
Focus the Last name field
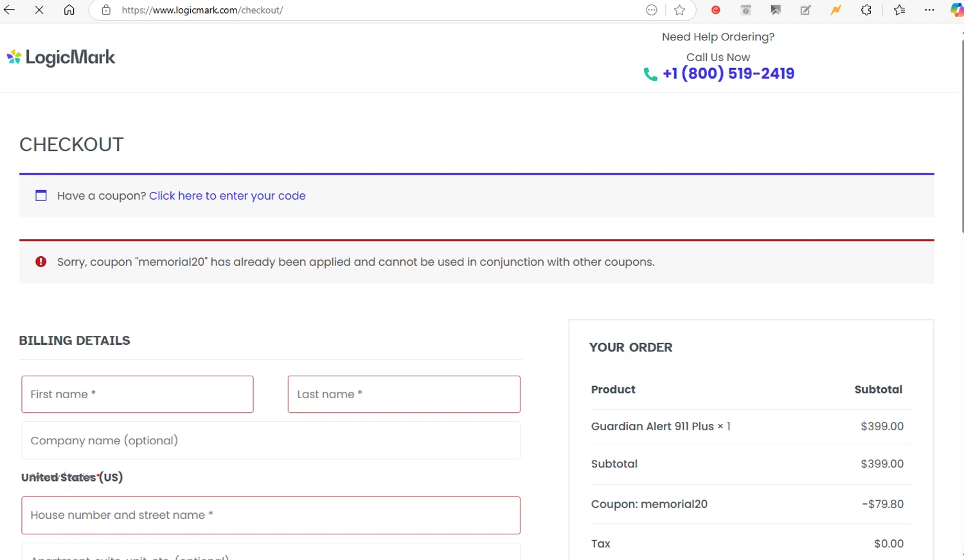tap(404, 394)
